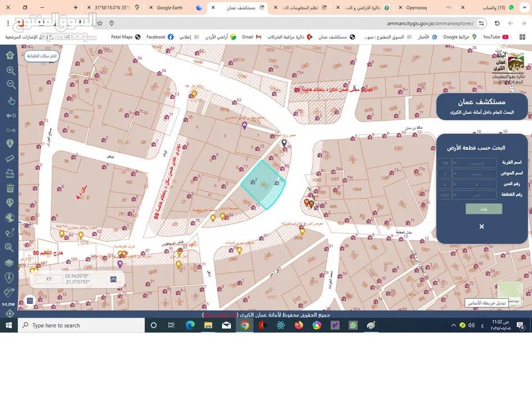This screenshot has height=405, width=532.
Task: Open the route path tool in sidebar
Action: pos(10,233)
